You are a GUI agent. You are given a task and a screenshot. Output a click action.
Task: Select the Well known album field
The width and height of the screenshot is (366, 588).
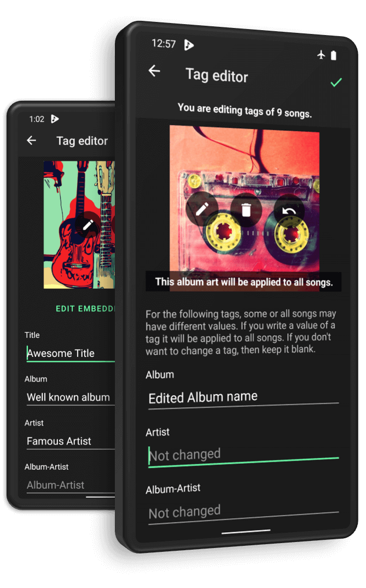[x=70, y=397]
